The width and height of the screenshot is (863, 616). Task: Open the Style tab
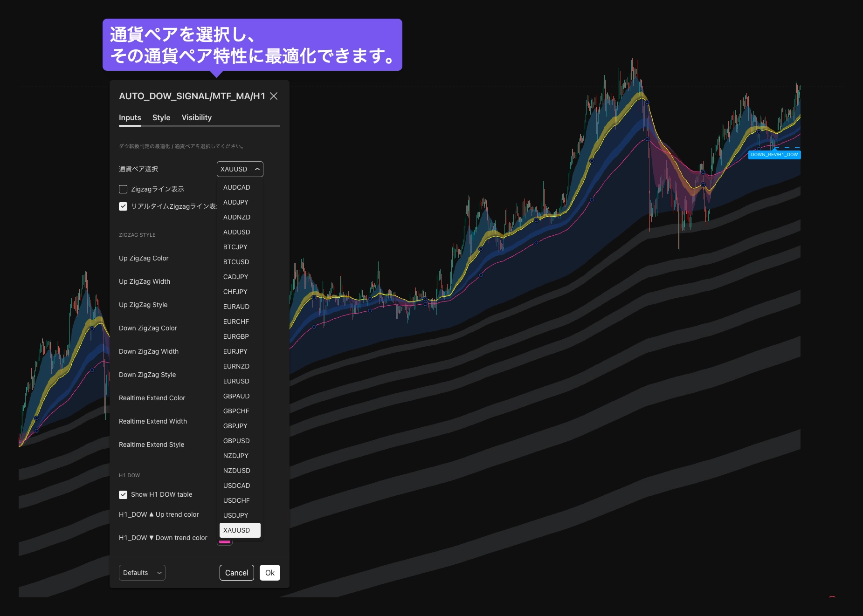(161, 117)
